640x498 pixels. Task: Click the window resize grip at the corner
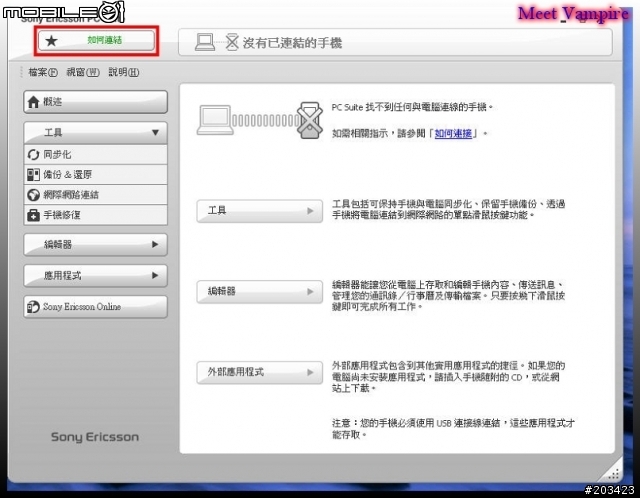point(613,474)
